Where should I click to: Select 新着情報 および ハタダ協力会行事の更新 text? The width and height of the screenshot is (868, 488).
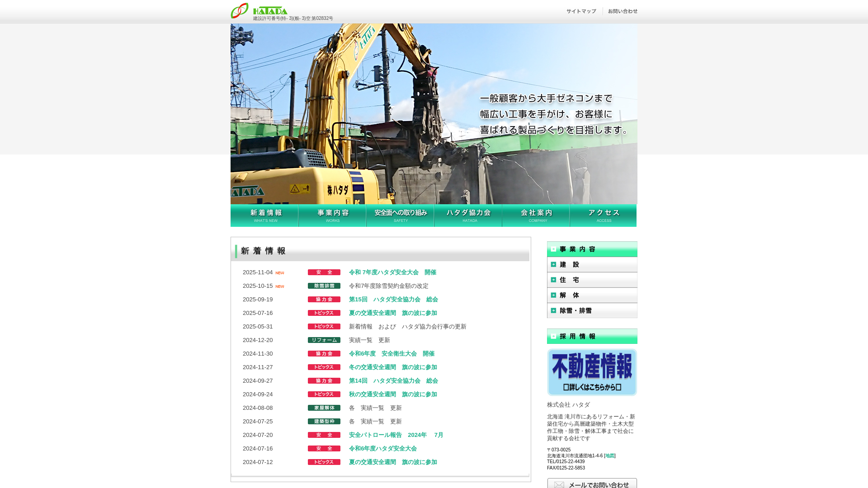408,327
